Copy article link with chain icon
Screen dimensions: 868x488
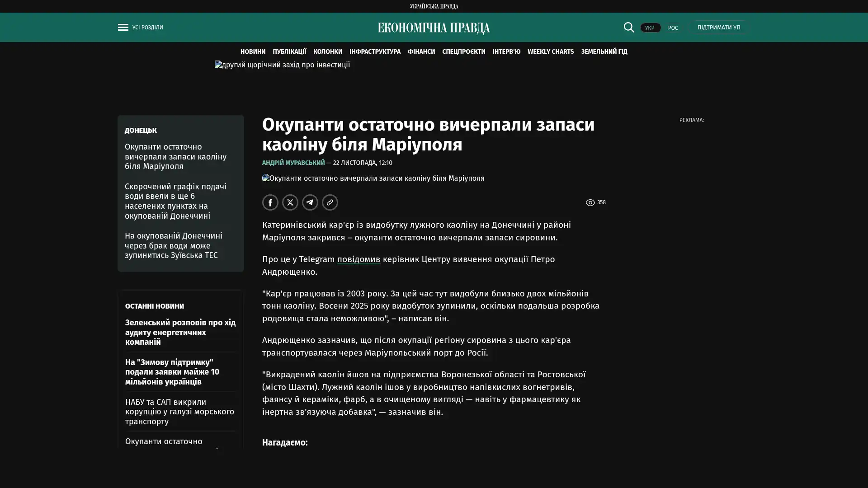point(330,202)
